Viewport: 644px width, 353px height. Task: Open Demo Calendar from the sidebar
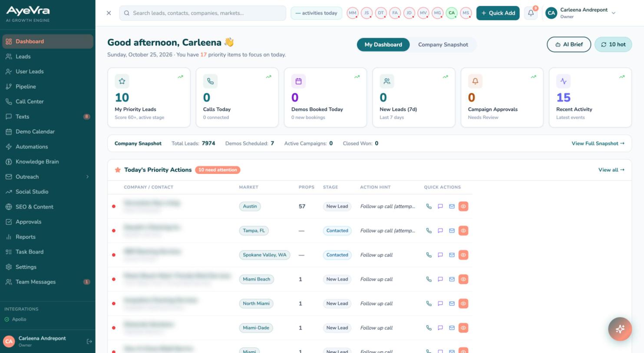pos(48,132)
